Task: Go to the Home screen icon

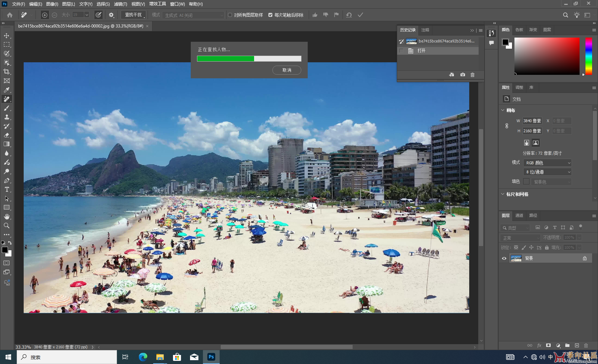Action: click(x=10, y=15)
